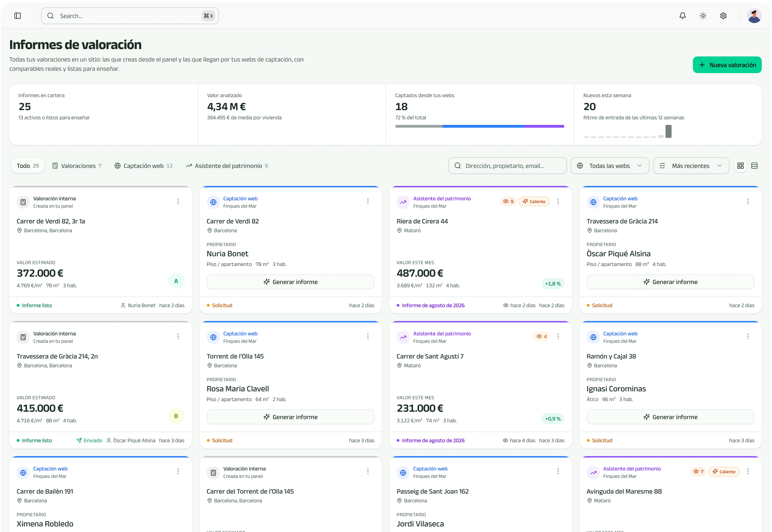Screen dimensions: 772x532
Task: Open the user avatar menu
Action: (754, 16)
